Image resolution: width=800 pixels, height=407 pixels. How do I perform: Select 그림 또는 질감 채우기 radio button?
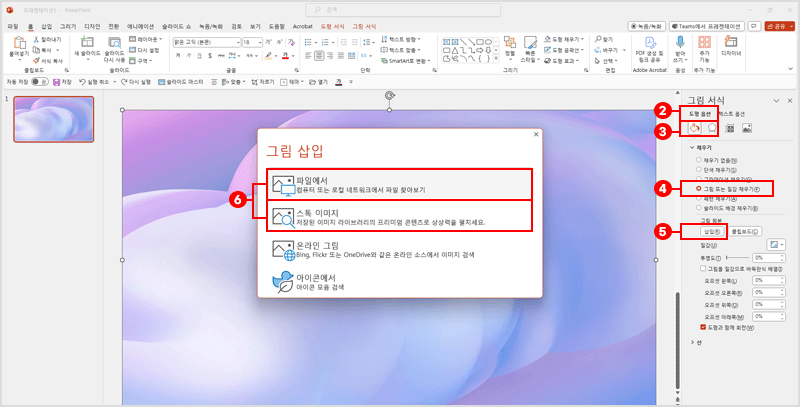tap(697, 188)
